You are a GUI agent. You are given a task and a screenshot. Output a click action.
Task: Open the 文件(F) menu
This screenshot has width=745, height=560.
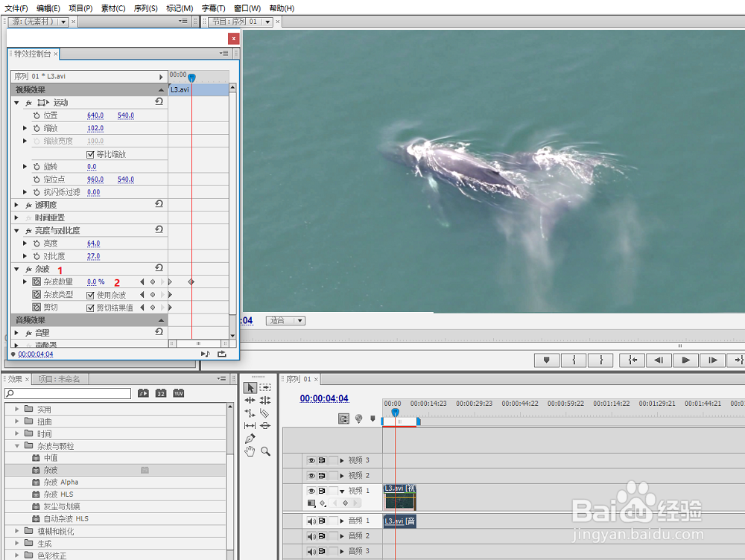pyautogui.click(x=16, y=8)
